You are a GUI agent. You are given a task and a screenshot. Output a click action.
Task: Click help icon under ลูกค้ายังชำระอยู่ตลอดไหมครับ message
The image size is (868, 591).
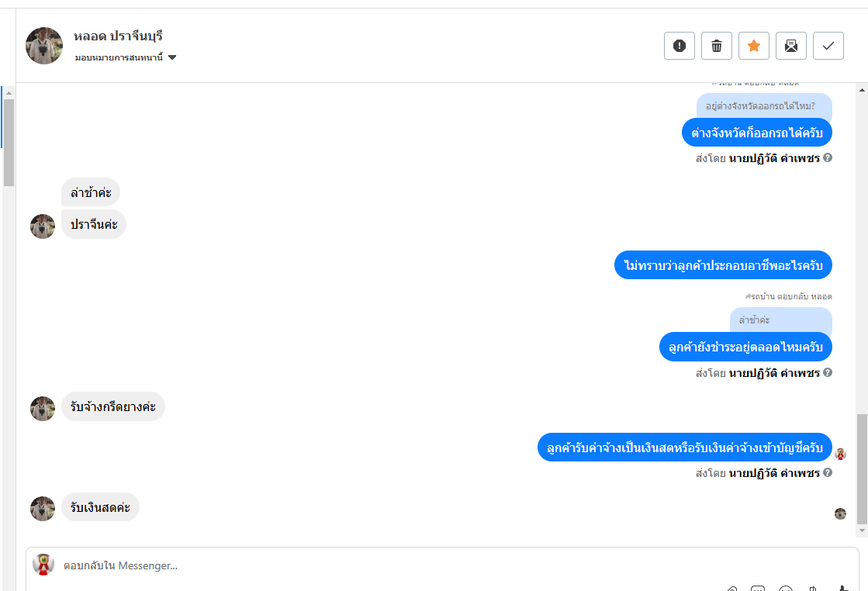point(828,372)
